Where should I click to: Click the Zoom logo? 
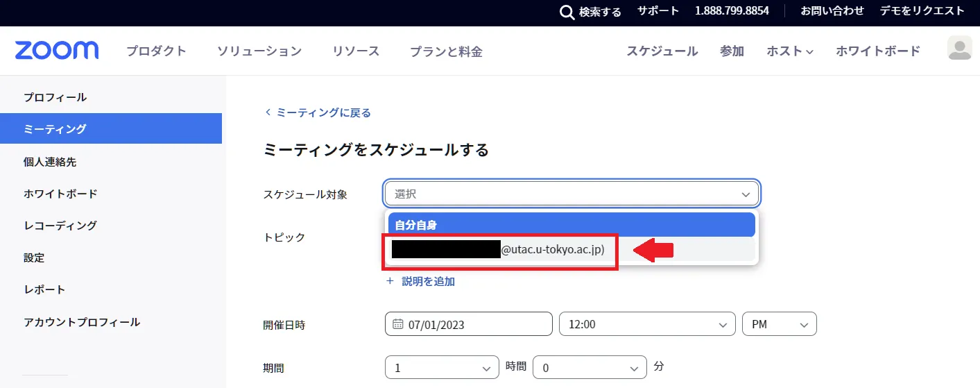(57, 51)
